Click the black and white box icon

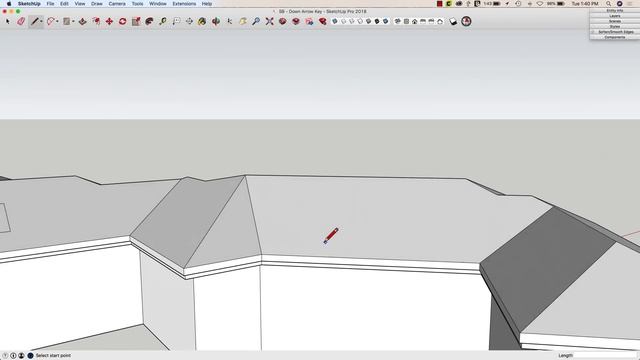453,21
